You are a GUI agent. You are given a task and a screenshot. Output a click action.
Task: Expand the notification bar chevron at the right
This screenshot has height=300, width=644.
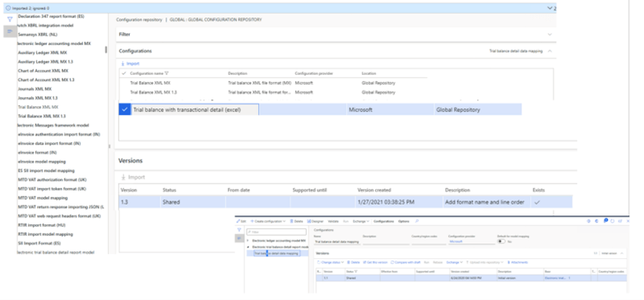click(x=550, y=7)
